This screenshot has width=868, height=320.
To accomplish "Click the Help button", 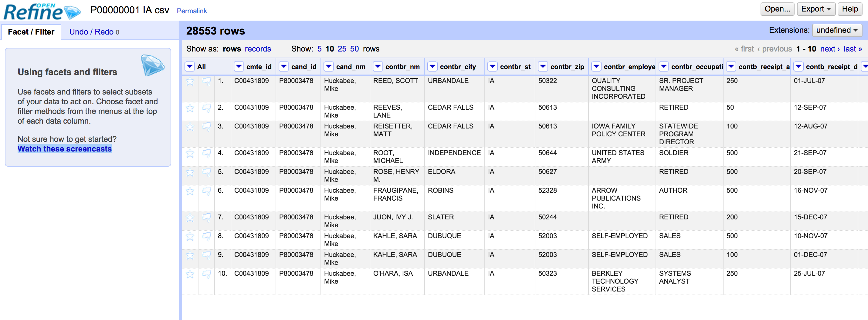I will [850, 9].
